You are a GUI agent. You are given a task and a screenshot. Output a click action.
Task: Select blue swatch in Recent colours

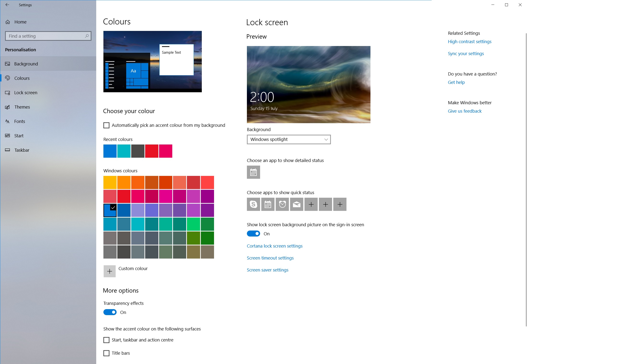[110, 151]
